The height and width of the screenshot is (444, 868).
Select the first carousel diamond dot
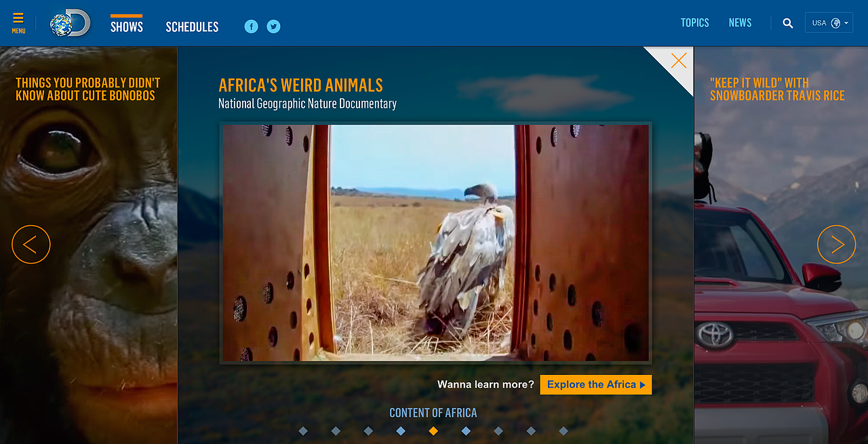303,430
